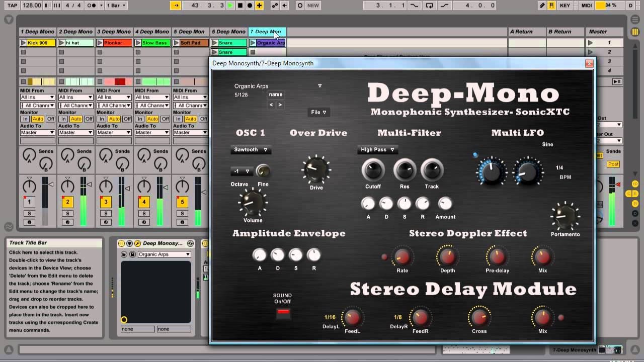Toggle track 2 activator button
Viewport: 644px width, 362px height.
pos(67,202)
